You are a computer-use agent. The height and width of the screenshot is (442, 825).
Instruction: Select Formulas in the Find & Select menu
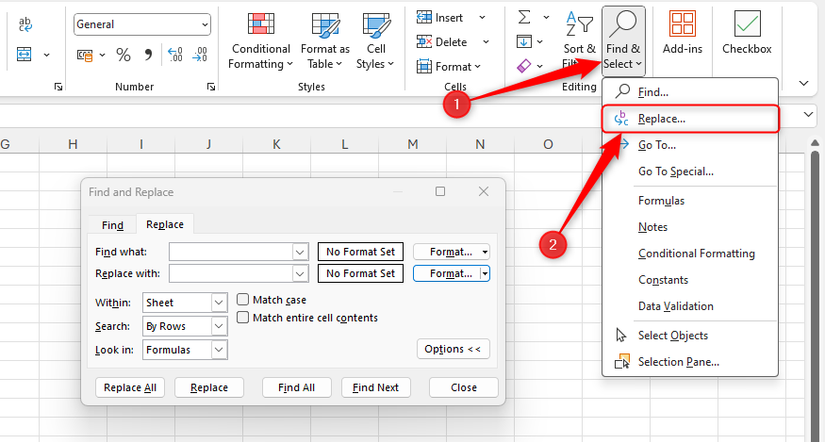coord(689,200)
